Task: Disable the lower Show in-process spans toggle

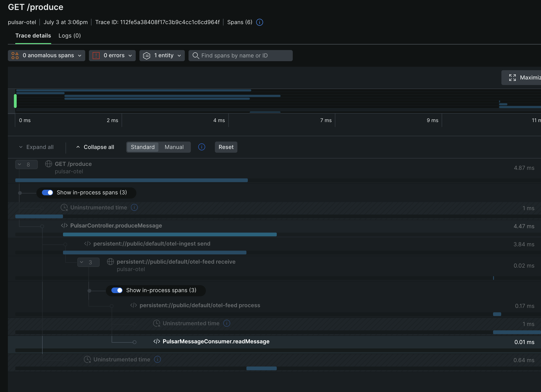Action: pos(117,290)
